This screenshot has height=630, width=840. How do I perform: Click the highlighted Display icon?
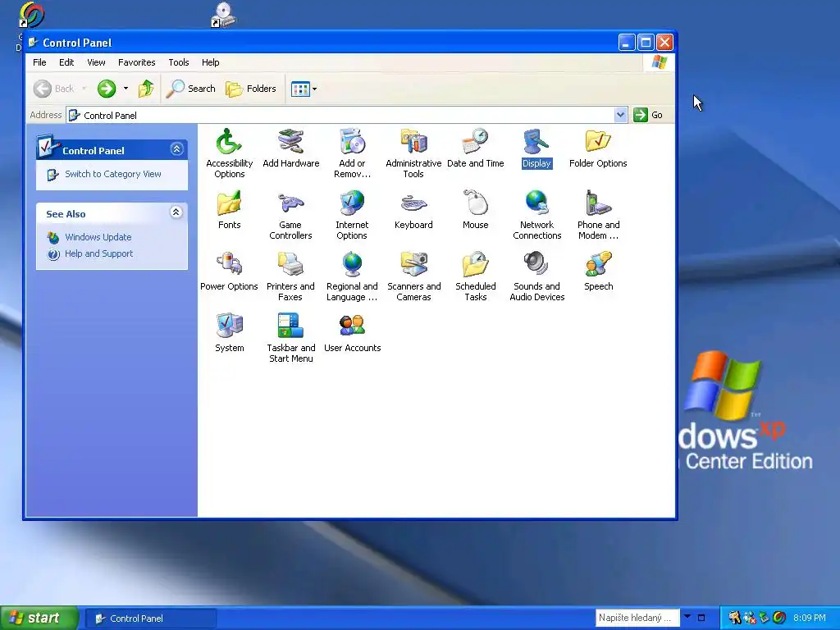tap(536, 148)
